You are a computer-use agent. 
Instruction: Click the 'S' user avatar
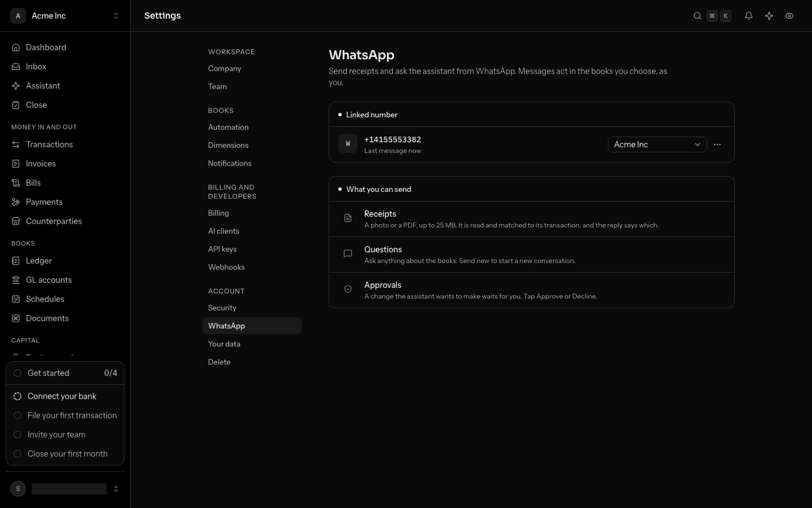point(18,489)
